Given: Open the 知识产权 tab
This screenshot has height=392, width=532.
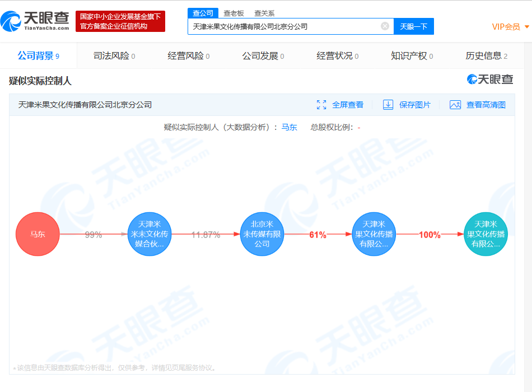Looking at the screenshot, I should click(412, 55).
